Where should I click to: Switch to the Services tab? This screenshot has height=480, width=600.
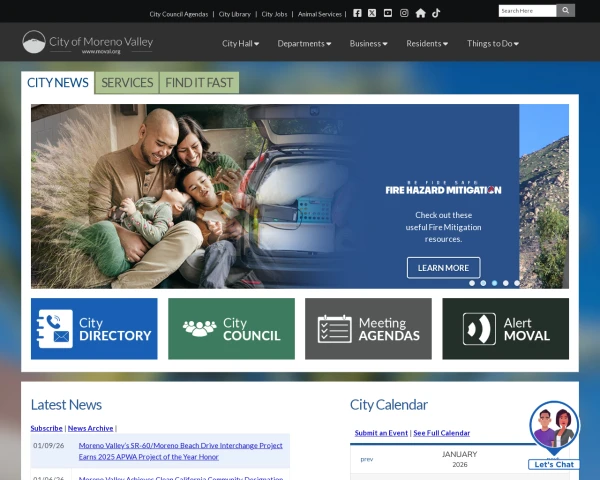tap(127, 83)
